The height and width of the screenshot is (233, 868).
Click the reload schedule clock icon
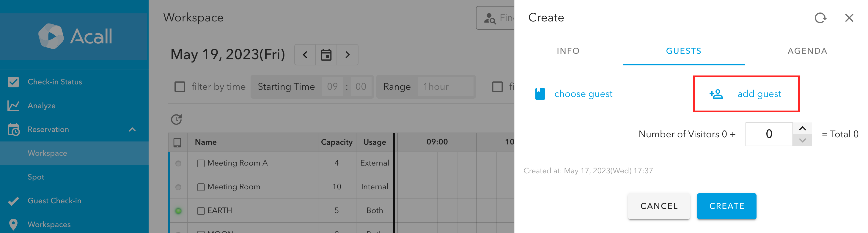pyautogui.click(x=176, y=119)
